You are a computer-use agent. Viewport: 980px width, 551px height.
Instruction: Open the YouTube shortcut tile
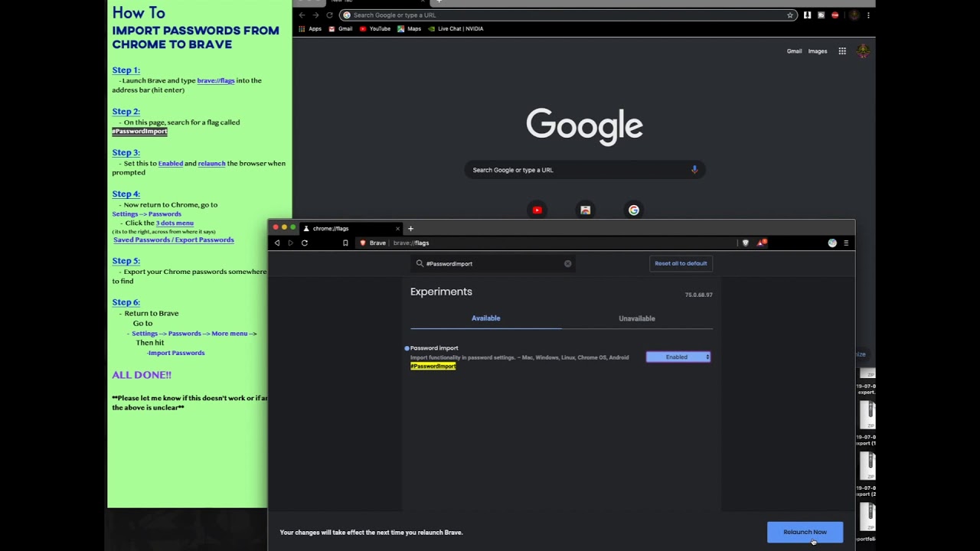tap(537, 210)
